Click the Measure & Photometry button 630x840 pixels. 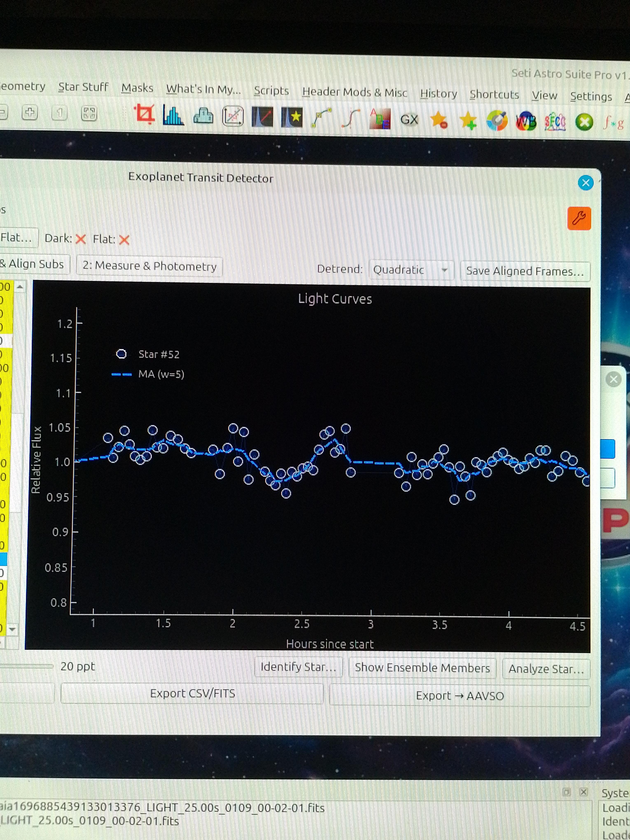[150, 266]
